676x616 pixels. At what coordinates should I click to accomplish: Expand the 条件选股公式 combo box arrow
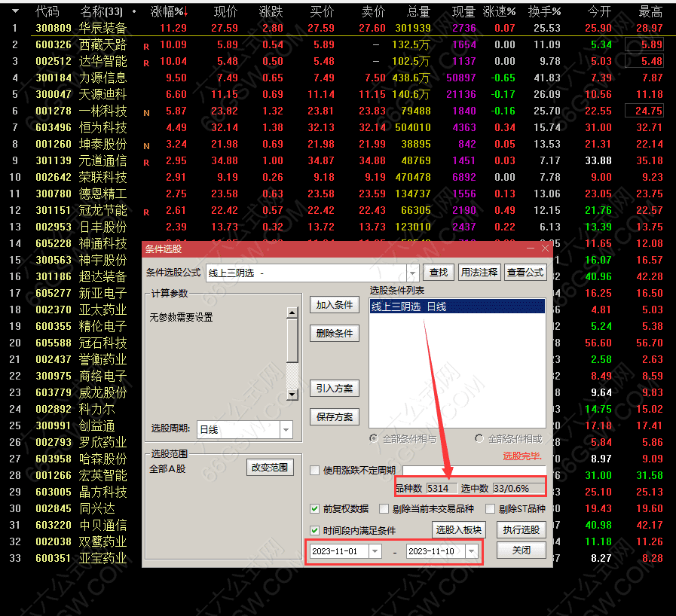[x=411, y=272]
